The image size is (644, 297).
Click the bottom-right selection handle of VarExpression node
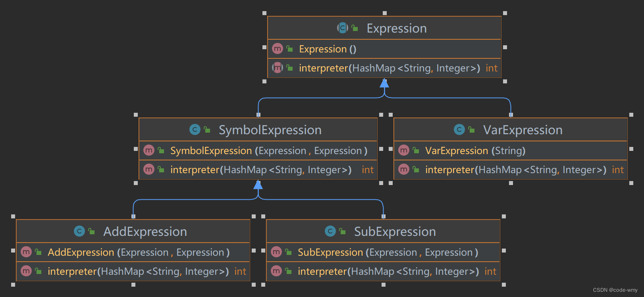[x=631, y=183]
